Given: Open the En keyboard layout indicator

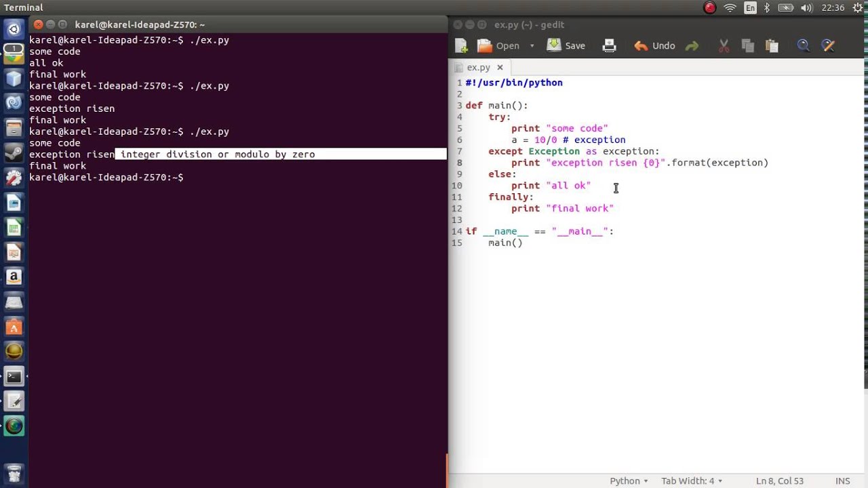Looking at the screenshot, I should (750, 7).
